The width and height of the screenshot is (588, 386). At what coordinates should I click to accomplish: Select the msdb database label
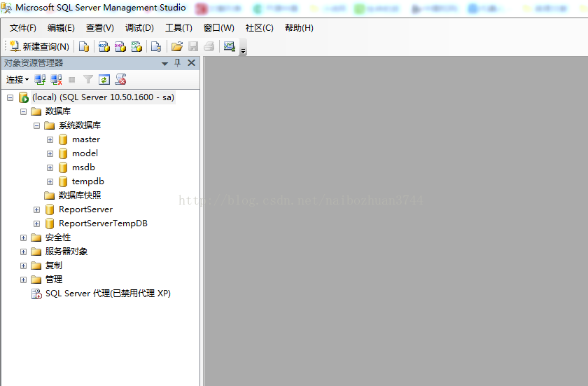point(83,167)
